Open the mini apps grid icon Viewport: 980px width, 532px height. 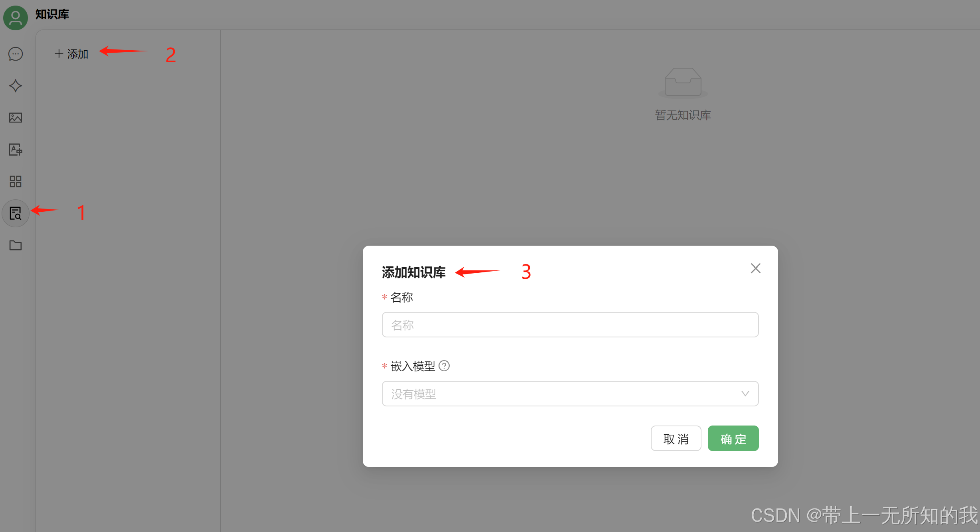(x=16, y=181)
